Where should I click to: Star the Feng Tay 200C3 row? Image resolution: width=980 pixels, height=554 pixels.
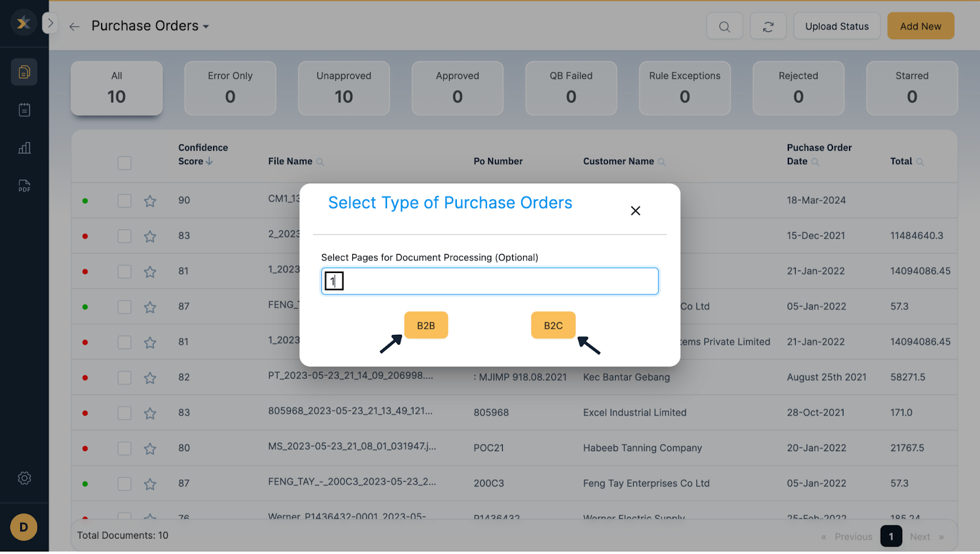[x=150, y=484]
